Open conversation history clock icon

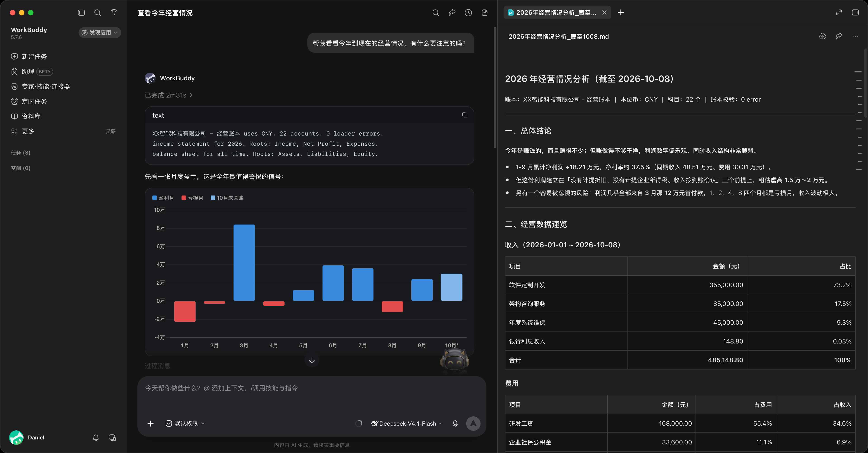click(468, 13)
